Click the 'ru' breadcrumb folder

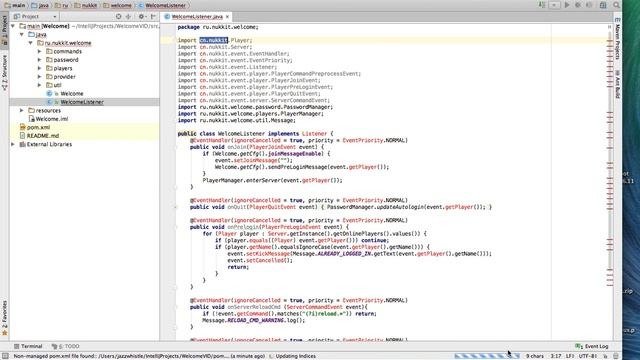62,5
